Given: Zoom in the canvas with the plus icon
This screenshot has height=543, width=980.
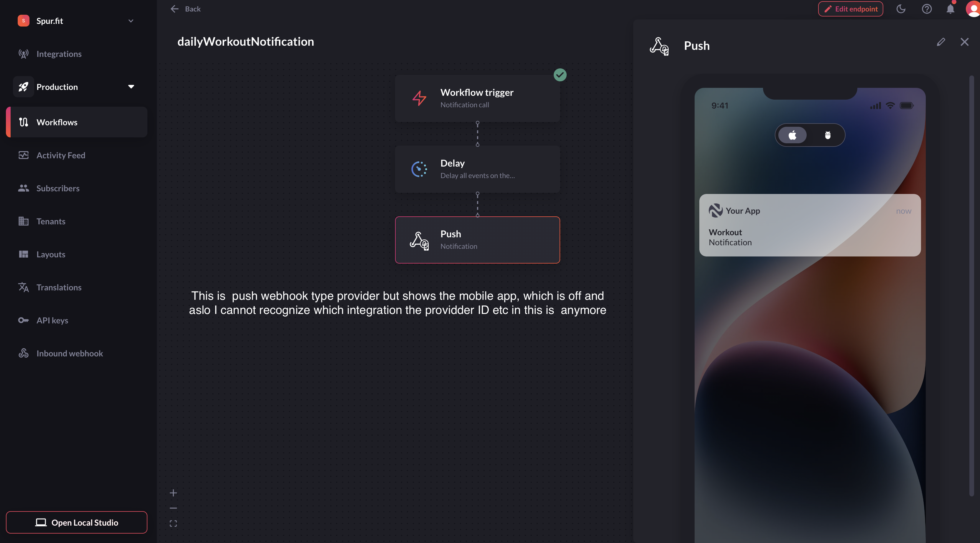Looking at the screenshot, I should point(173,493).
